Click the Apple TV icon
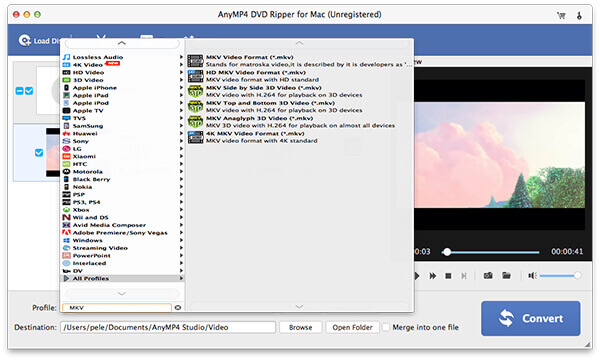 pos(66,111)
